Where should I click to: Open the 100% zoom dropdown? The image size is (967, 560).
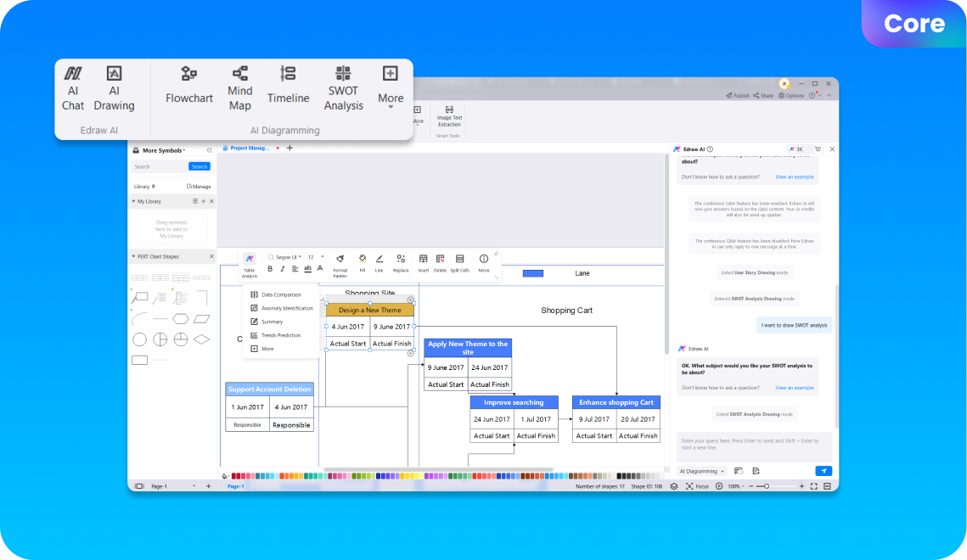coord(736,486)
